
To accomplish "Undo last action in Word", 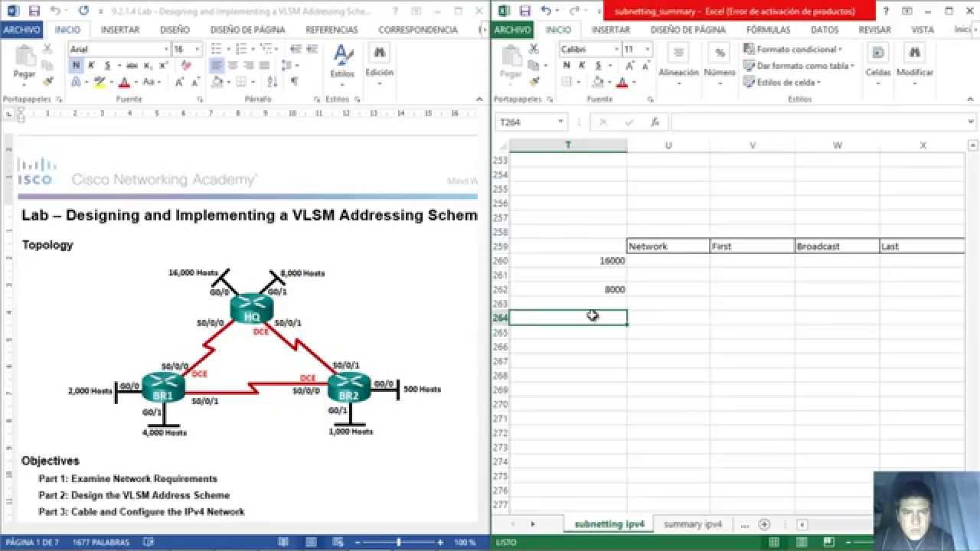I will (56, 11).
